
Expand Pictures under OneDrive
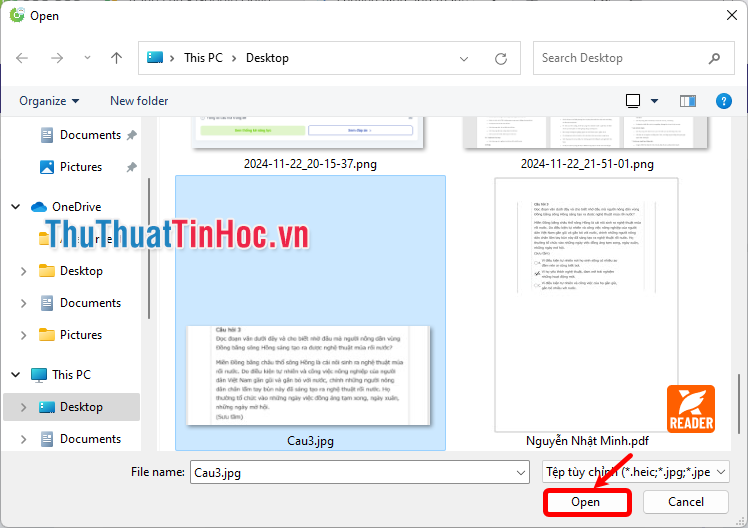(23, 335)
